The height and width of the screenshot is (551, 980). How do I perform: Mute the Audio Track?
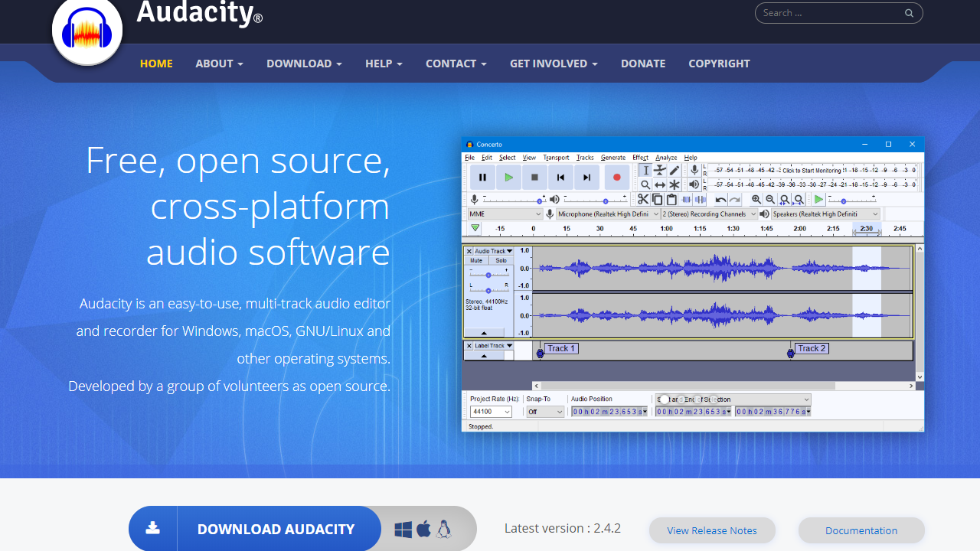pyautogui.click(x=475, y=260)
